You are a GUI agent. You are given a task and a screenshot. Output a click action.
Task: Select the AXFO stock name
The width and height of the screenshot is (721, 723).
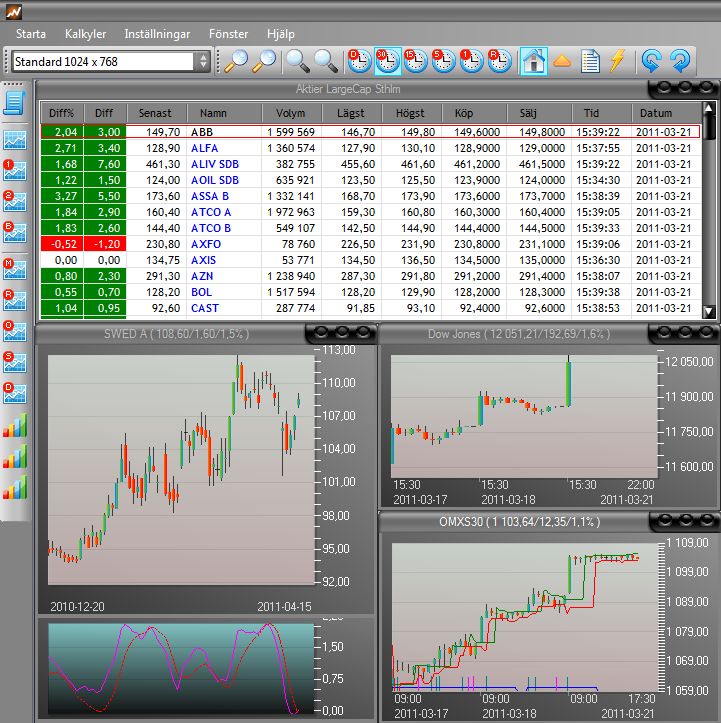pyautogui.click(x=206, y=244)
